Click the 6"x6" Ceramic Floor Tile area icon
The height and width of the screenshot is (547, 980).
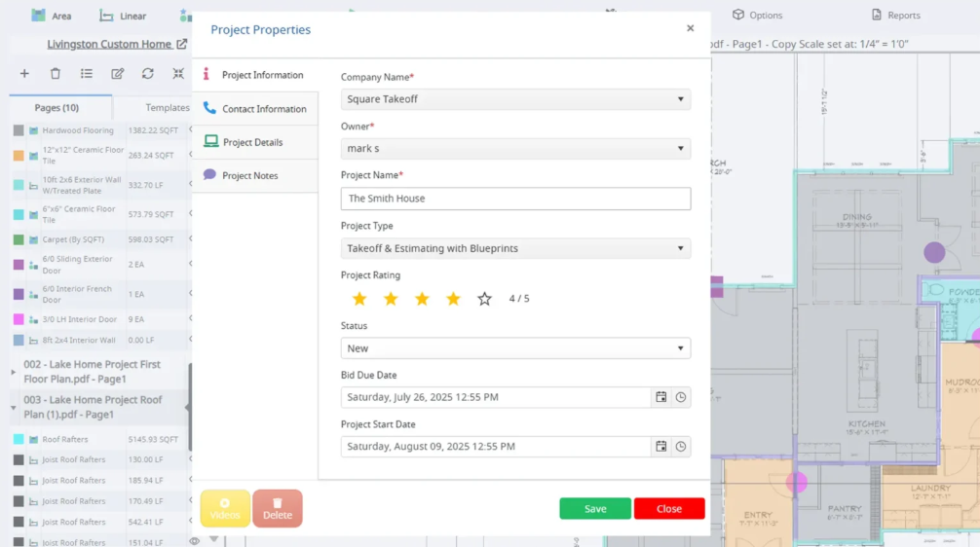click(34, 215)
